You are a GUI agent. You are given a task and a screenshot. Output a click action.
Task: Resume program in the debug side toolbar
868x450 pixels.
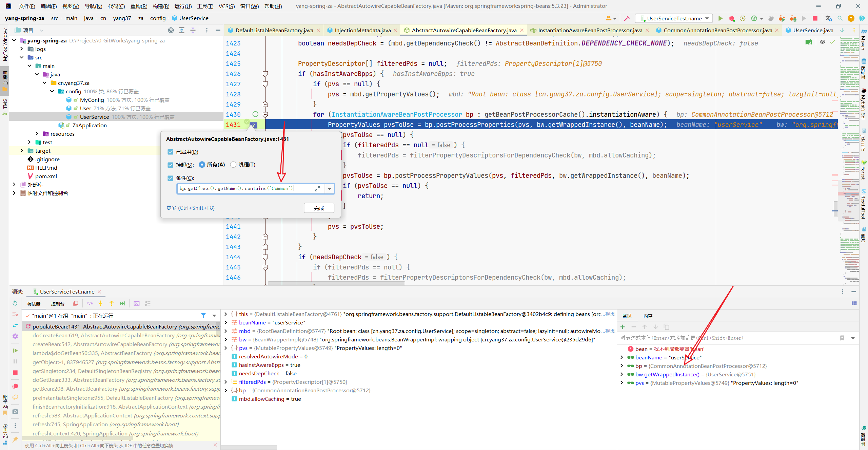[x=15, y=350]
